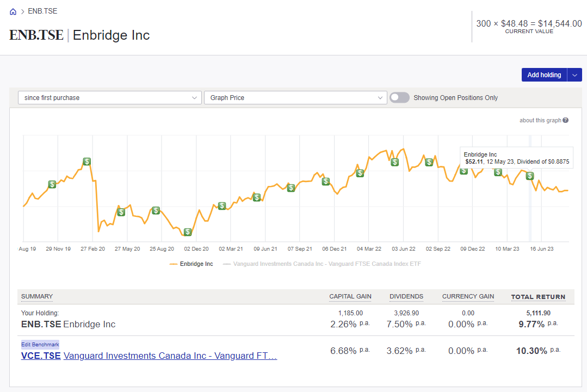Open the "about this graph" help icon
Image resolution: width=587 pixels, height=392 pixels.
coord(565,120)
